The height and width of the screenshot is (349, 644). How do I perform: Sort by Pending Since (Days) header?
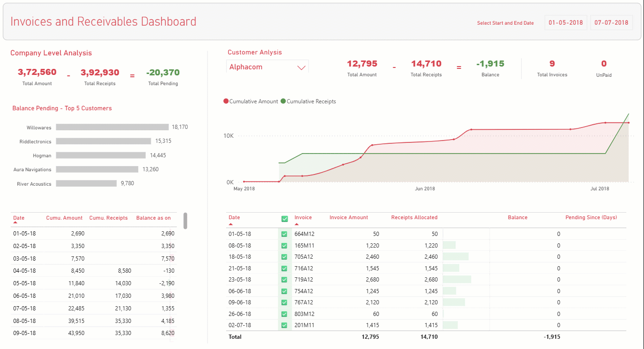pos(591,217)
